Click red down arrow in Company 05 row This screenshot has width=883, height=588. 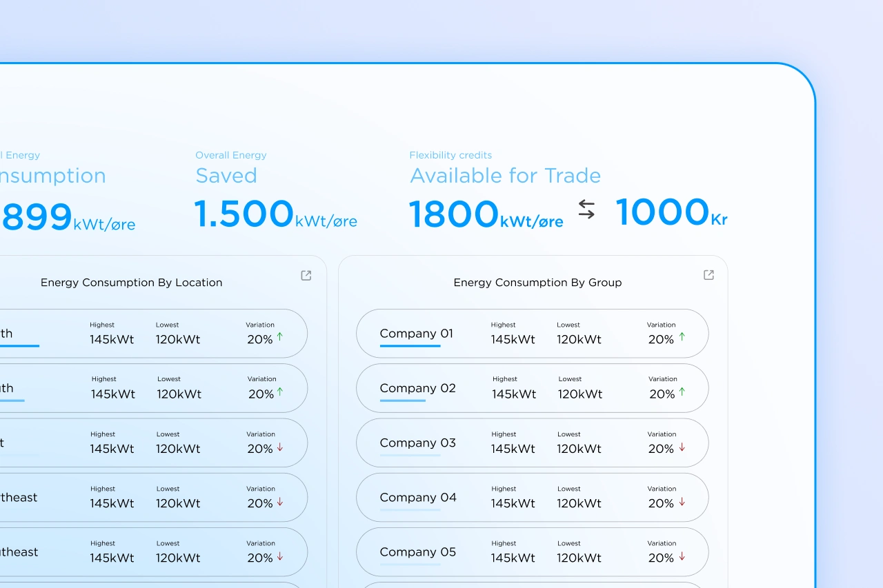point(682,556)
